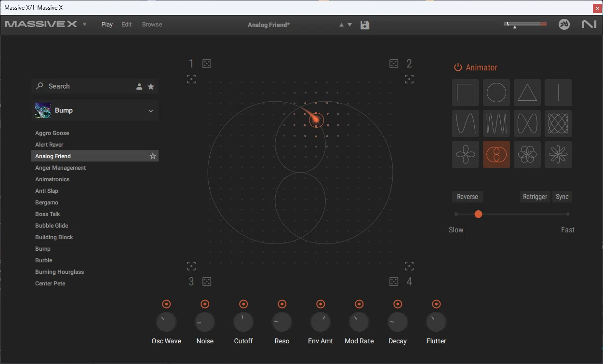Viewport: 603px width, 364px height.
Task: Switch to the Edit view
Action: [x=126, y=24]
